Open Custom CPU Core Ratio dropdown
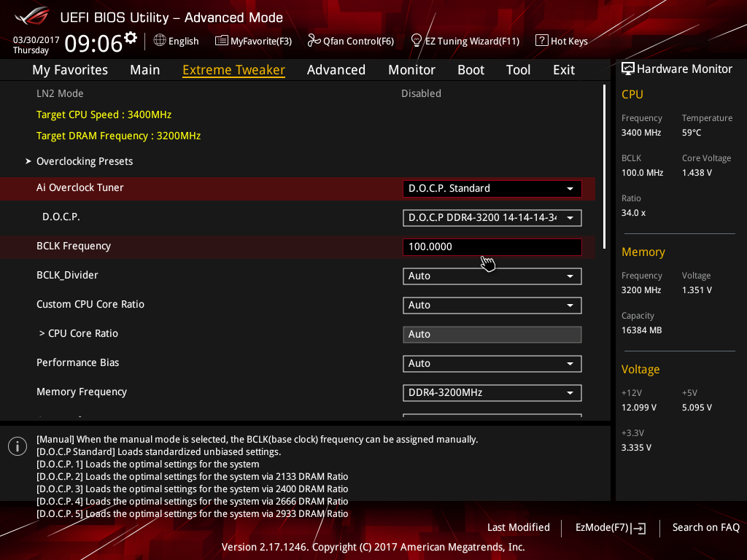Viewport: 747px width, 560px height. [x=492, y=305]
